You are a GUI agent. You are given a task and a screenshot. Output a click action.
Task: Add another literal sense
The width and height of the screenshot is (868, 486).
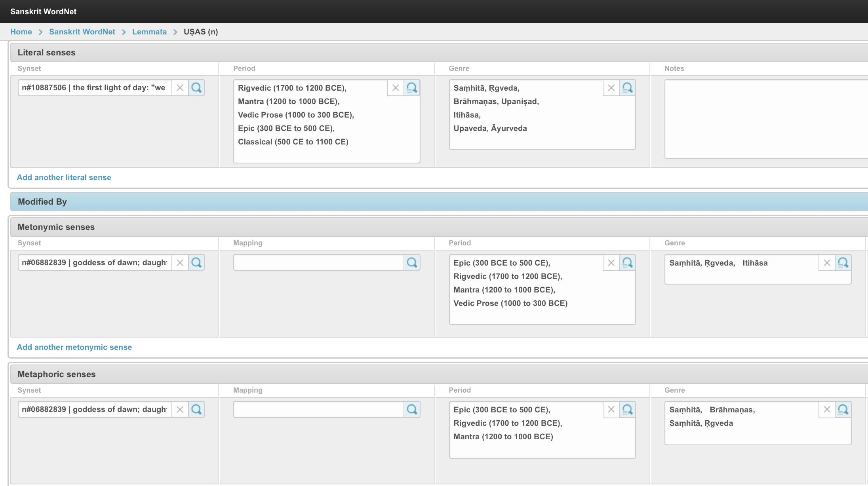coord(64,177)
